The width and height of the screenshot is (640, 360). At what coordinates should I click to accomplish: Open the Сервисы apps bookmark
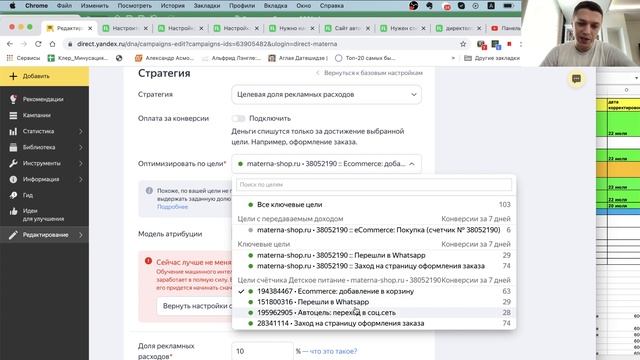(x=23, y=58)
